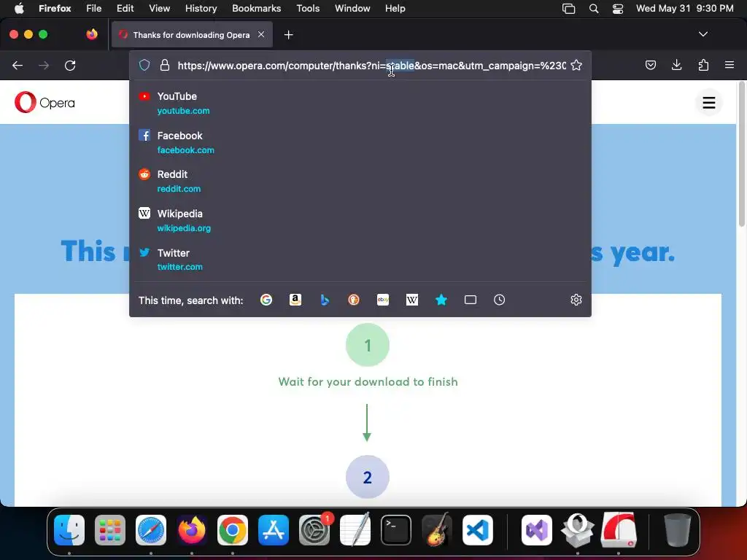
Task: Search this time with DuckDuckGo
Action: coord(354,300)
